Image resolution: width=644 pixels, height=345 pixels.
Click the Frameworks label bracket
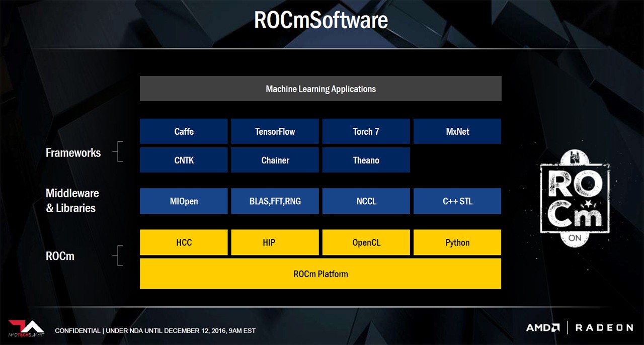(119, 152)
